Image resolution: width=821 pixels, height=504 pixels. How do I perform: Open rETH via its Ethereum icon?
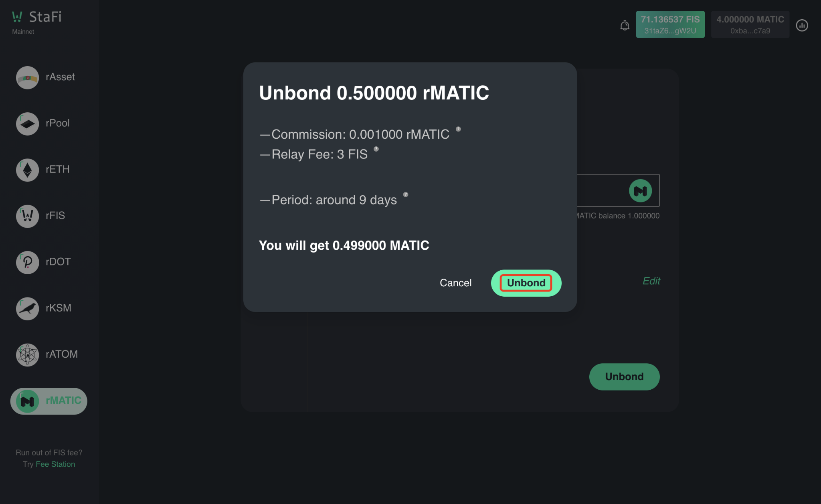click(x=27, y=170)
